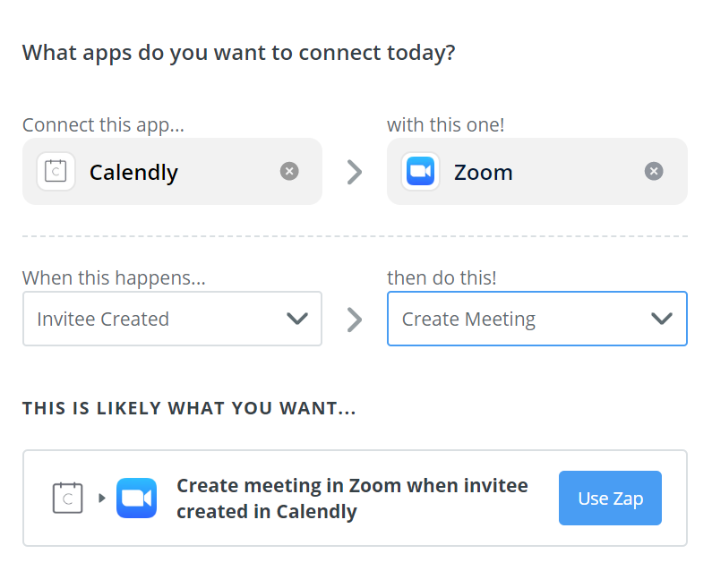
Task: Click the chevron on Invitee Created dropdown
Action: (x=297, y=319)
